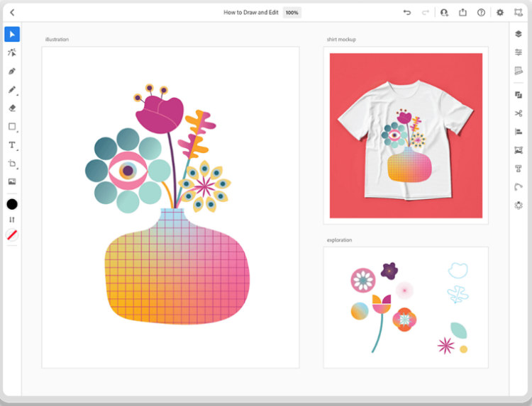Viewport: 532px width, 406px height.
Task: Click the pink ringed flower in exploration
Action: click(x=363, y=281)
